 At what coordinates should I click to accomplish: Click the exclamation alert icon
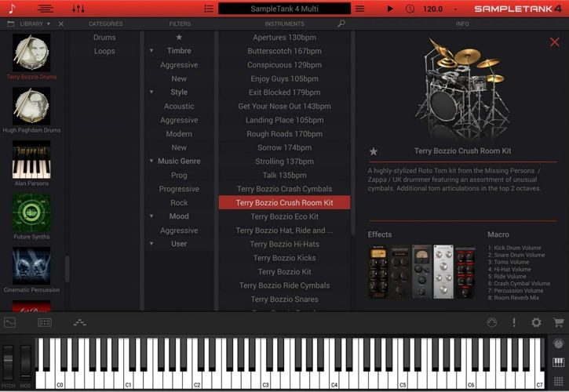click(x=514, y=322)
